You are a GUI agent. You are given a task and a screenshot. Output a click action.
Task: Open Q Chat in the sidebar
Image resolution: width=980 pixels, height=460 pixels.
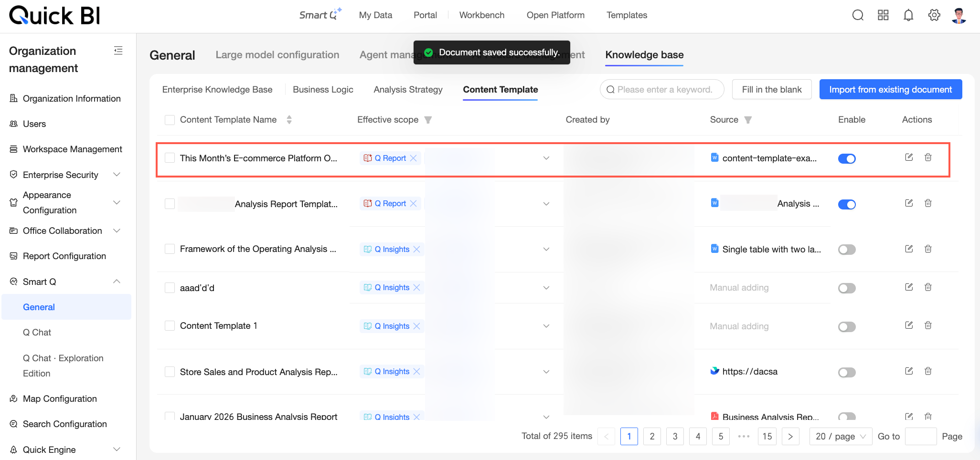37,333
